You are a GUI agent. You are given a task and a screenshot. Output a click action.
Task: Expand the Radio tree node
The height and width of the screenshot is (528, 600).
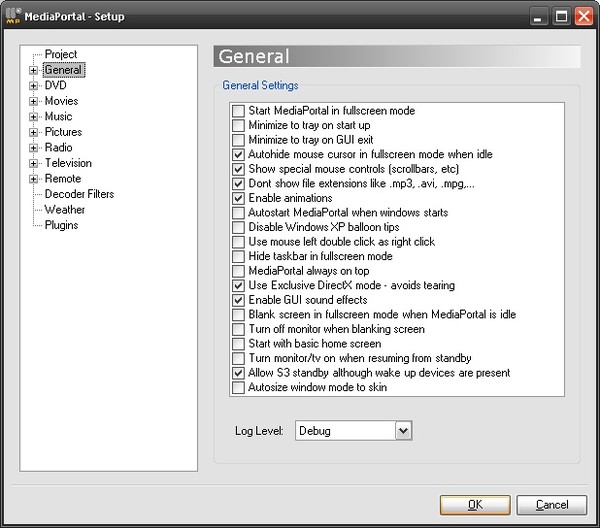point(33,148)
